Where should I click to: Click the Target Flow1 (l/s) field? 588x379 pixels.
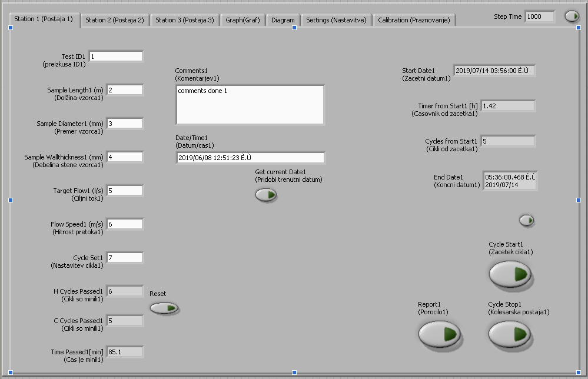tap(124, 191)
